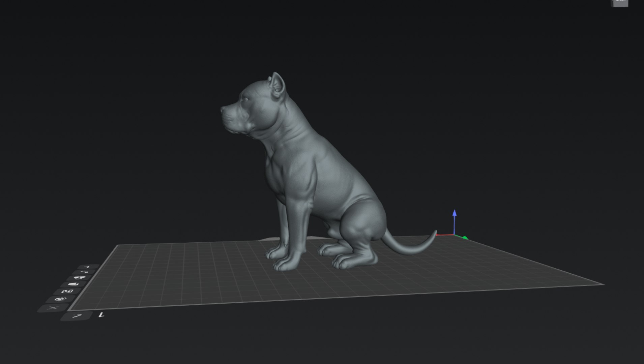Click the plate icon third above the X
Screen dimensions: 644x364
click(74, 284)
